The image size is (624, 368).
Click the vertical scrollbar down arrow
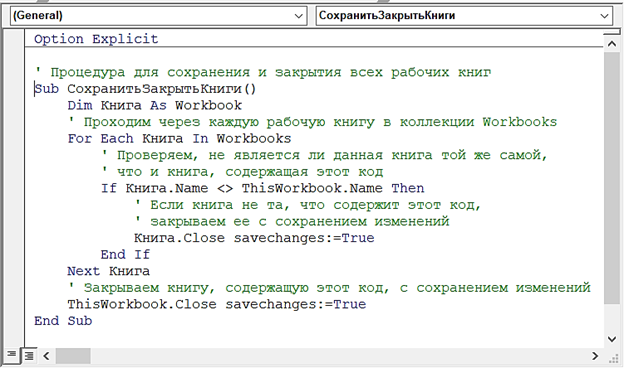coord(612,339)
